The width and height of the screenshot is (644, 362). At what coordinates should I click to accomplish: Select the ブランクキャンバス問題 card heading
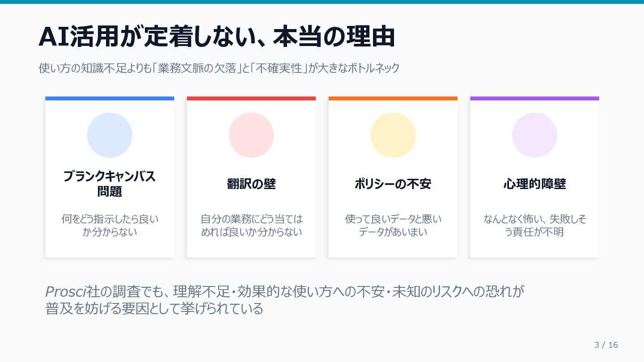110,184
